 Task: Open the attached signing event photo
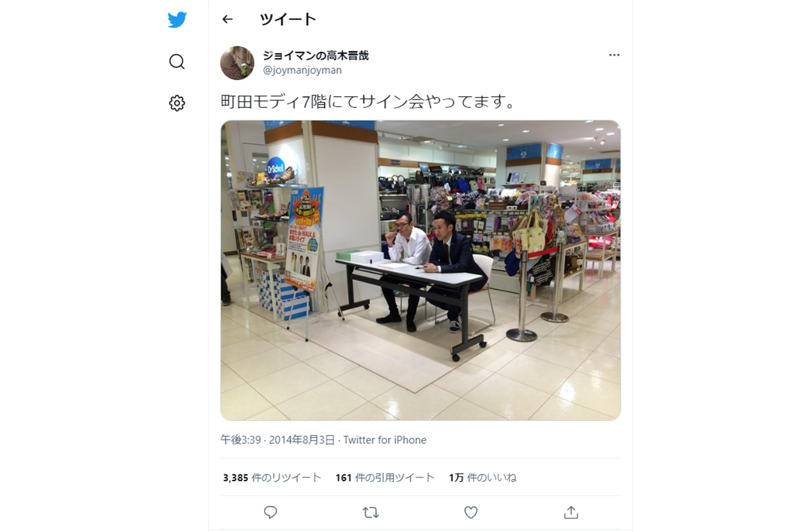coord(421,270)
